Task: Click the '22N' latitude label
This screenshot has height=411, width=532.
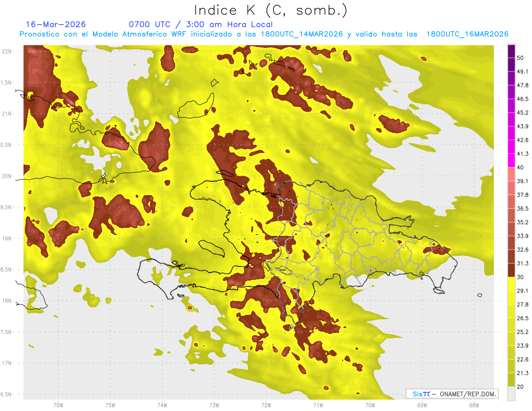Action: 7,51
